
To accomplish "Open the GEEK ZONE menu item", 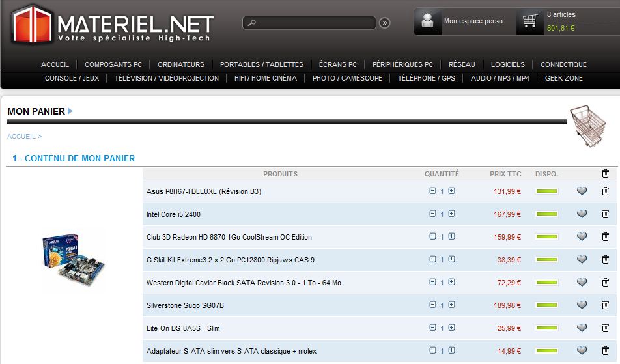I will click(564, 78).
